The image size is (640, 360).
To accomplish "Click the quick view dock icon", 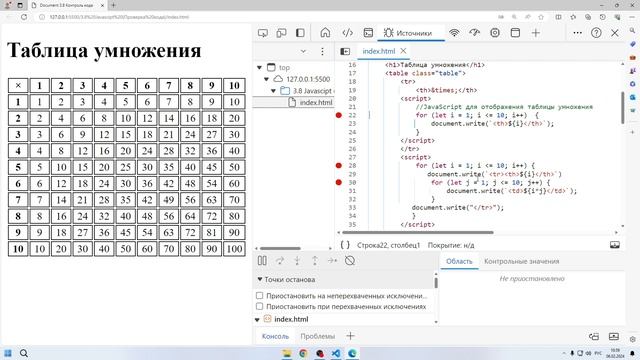I will 594,336.
